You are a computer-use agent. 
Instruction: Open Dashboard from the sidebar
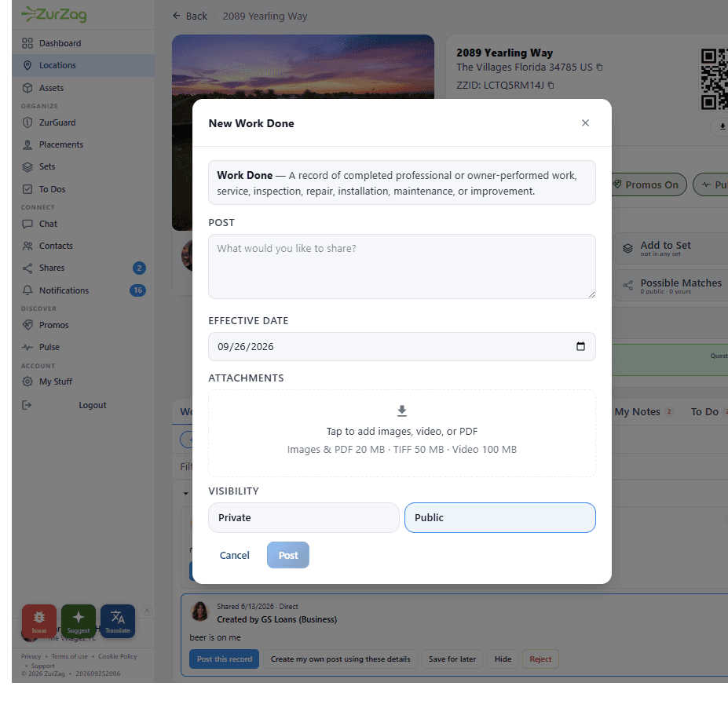[x=83, y=43]
